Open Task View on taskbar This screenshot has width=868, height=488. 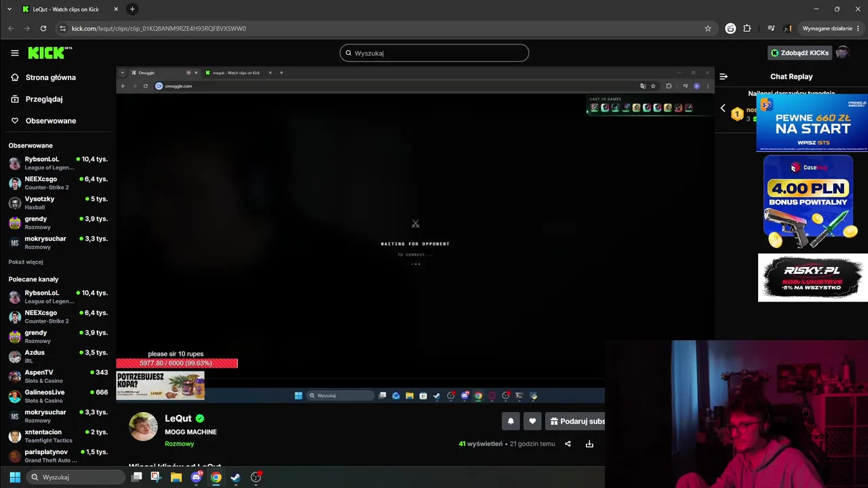point(136,477)
